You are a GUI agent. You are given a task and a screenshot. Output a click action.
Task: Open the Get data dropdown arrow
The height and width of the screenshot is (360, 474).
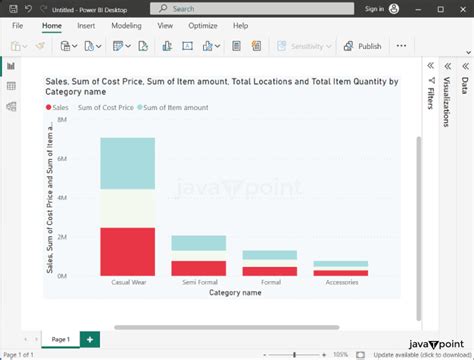coord(75,46)
